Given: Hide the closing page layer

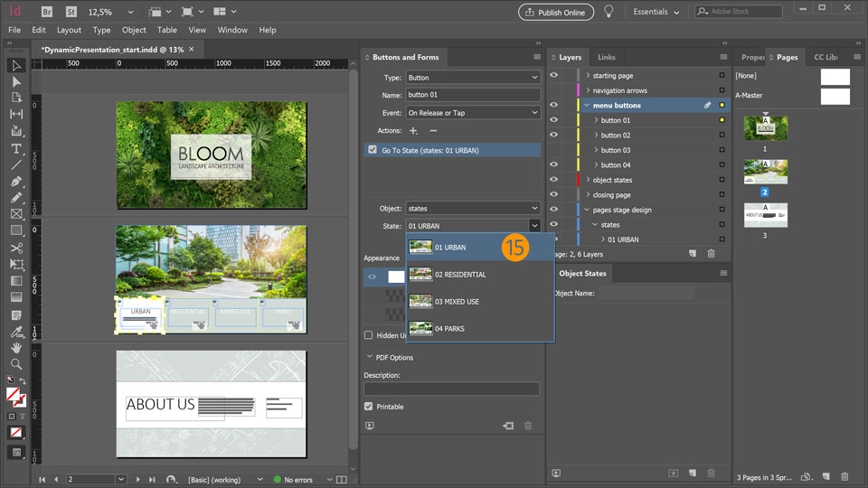Looking at the screenshot, I should (553, 194).
